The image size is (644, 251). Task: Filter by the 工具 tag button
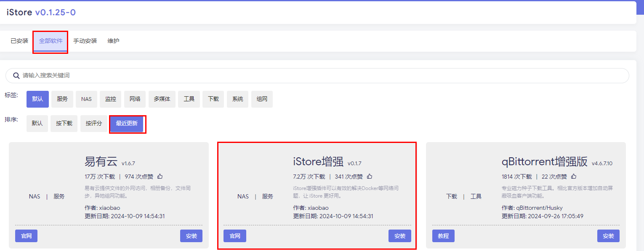(189, 99)
